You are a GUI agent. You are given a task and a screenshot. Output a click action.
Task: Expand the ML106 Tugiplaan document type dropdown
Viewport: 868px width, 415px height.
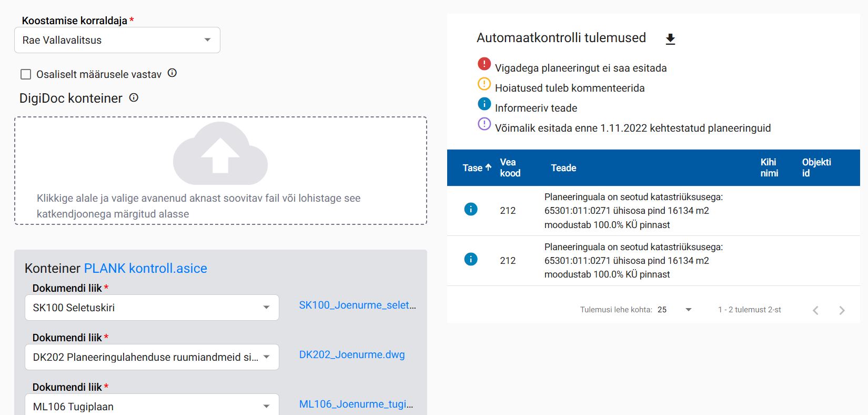pos(152,406)
